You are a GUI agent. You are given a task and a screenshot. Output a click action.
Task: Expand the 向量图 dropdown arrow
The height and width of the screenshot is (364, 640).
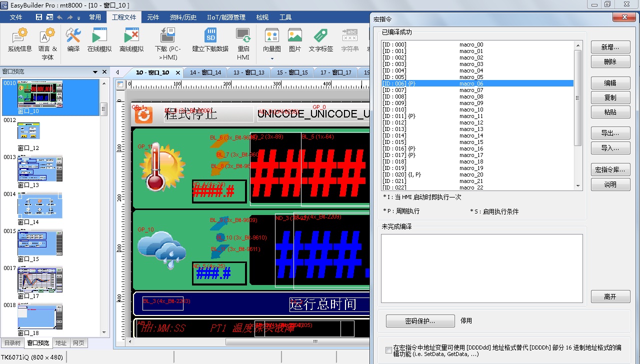pyautogui.click(x=272, y=58)
